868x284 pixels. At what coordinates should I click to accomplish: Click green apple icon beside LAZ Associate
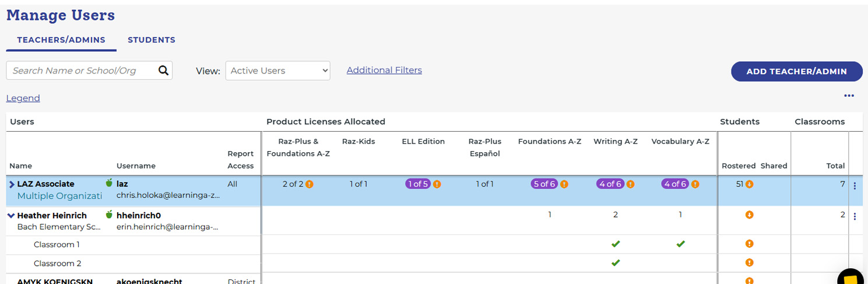[x=109, y=183]
